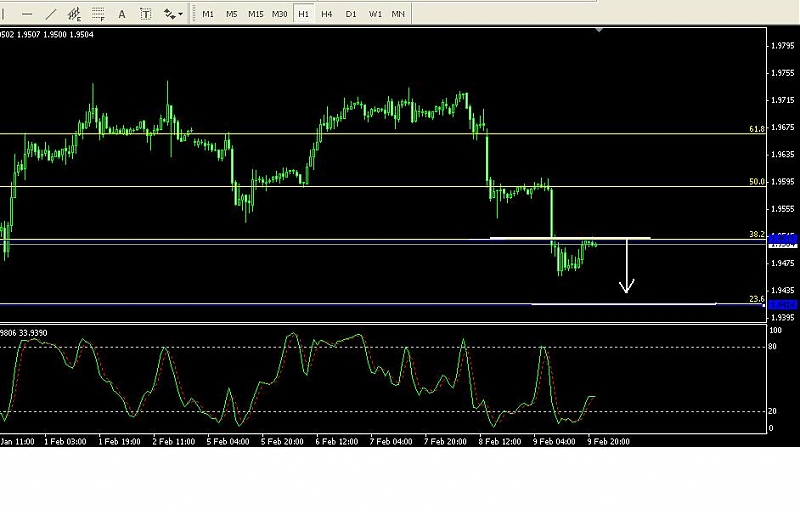Change timeframe to H4

(x=327, y=14)
